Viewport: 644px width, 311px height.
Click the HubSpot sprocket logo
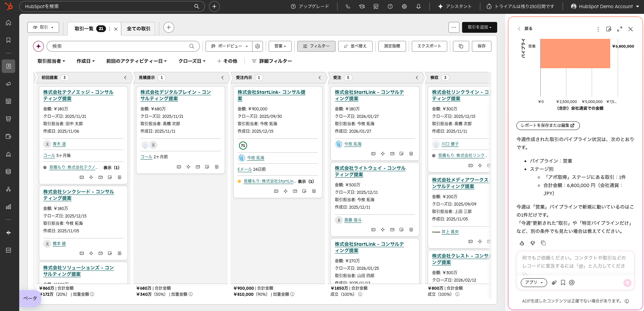pos(9,6)
